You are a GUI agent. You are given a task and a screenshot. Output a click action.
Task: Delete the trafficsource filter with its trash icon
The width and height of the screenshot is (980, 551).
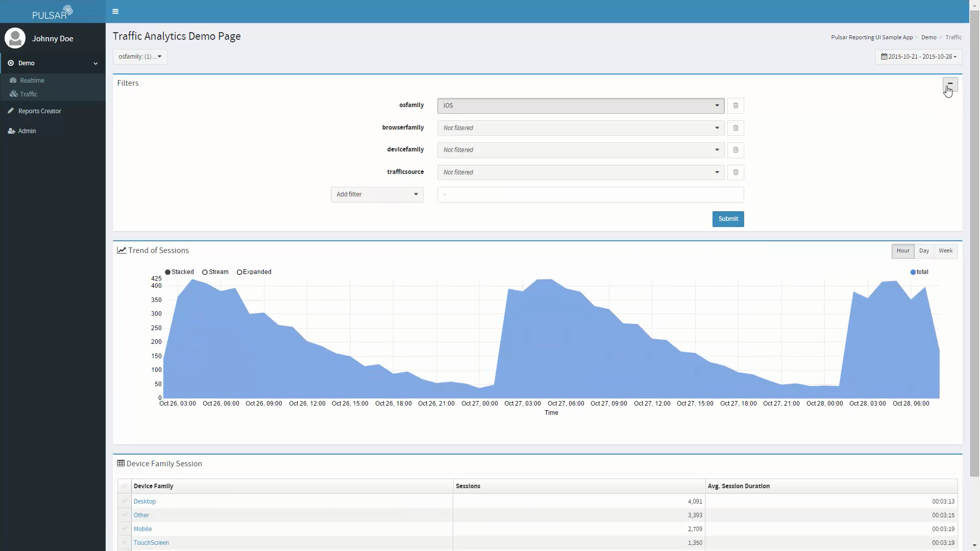coord(736,172)
